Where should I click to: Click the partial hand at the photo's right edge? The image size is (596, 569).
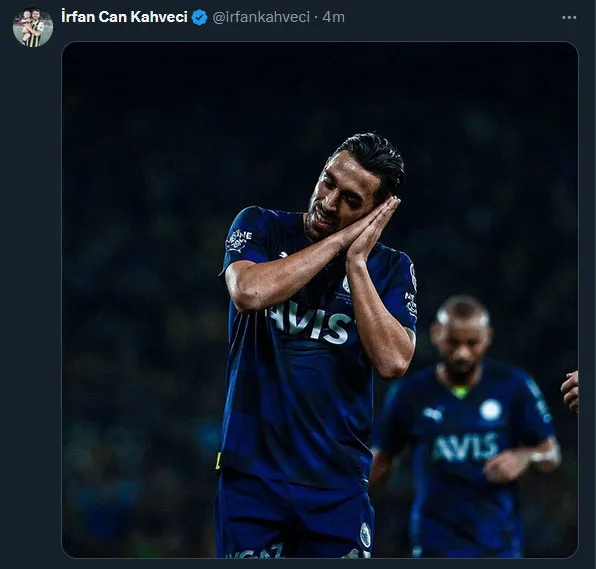tap(570, 391)
